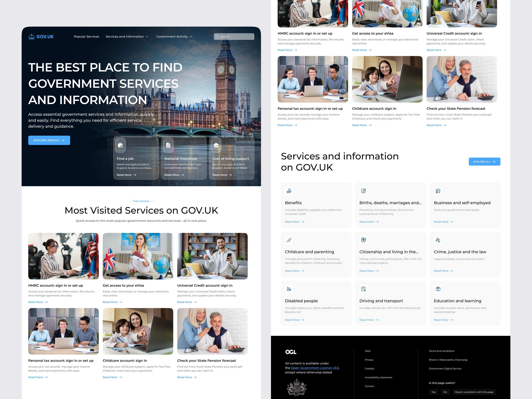Click the OGL logo in footer

[291, 352]
